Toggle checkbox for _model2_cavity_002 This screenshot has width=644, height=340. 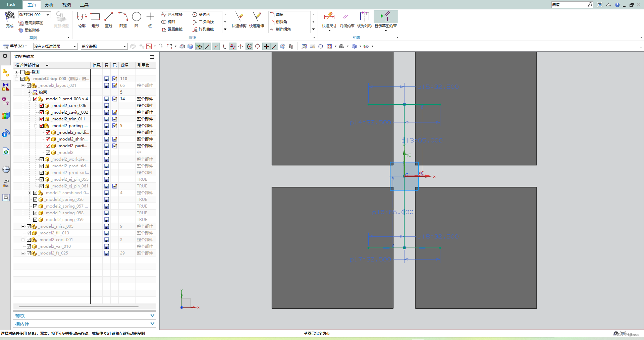point(42,112)
